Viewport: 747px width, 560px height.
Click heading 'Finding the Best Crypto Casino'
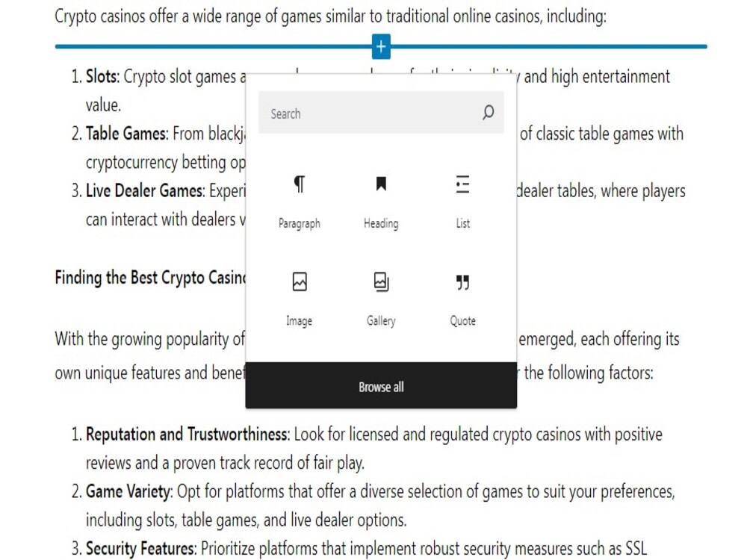tap(151, 277)
